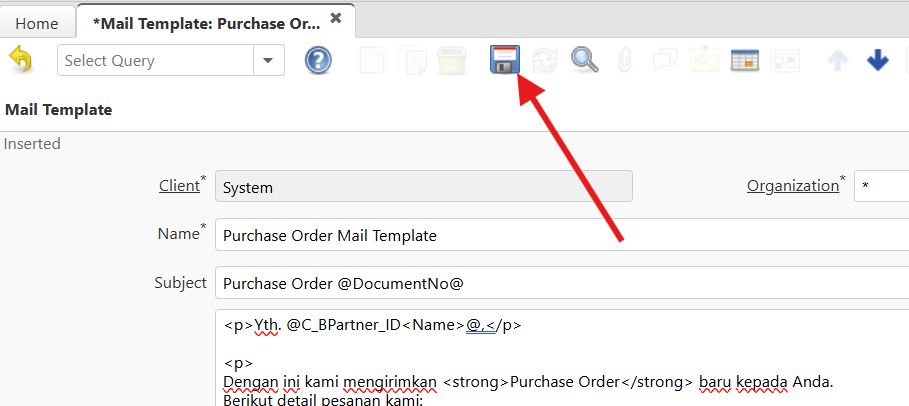The image size is (909, 406).
Task: Click the Delete record icon
Action: (452, 60)
